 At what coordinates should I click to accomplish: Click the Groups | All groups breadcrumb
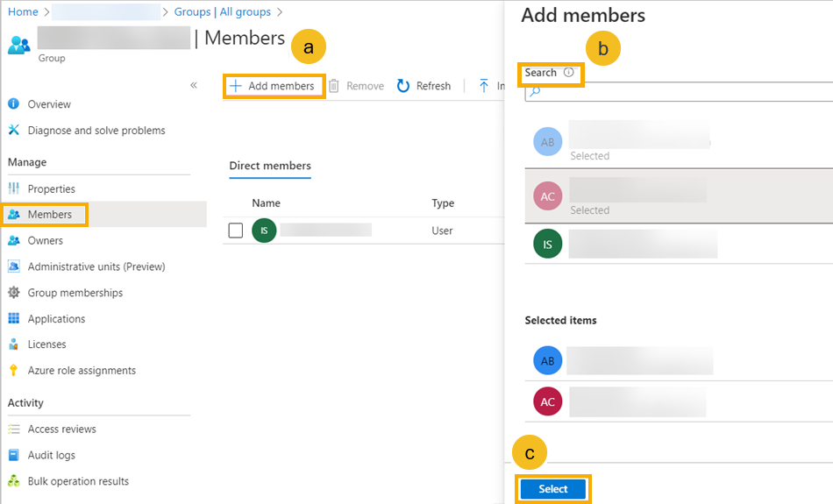pos(223,11)
